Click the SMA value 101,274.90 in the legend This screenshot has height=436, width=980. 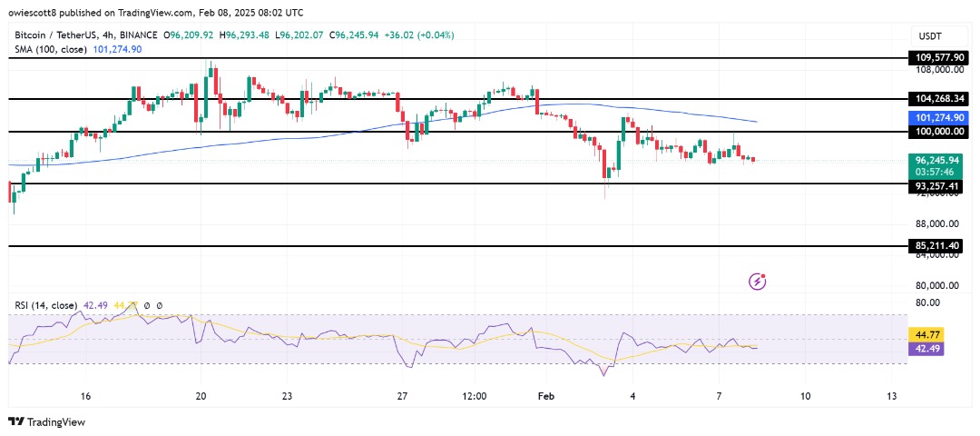click(118, 49)
